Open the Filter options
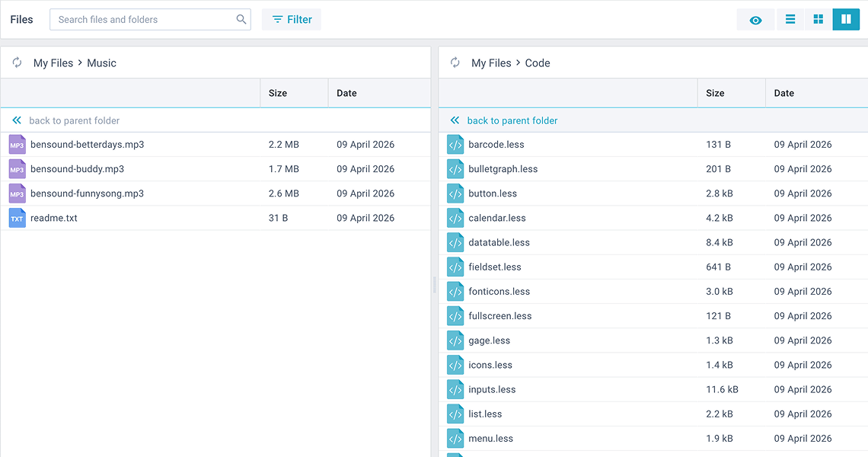Screen dimensions: 868x457 pos(292,20)
